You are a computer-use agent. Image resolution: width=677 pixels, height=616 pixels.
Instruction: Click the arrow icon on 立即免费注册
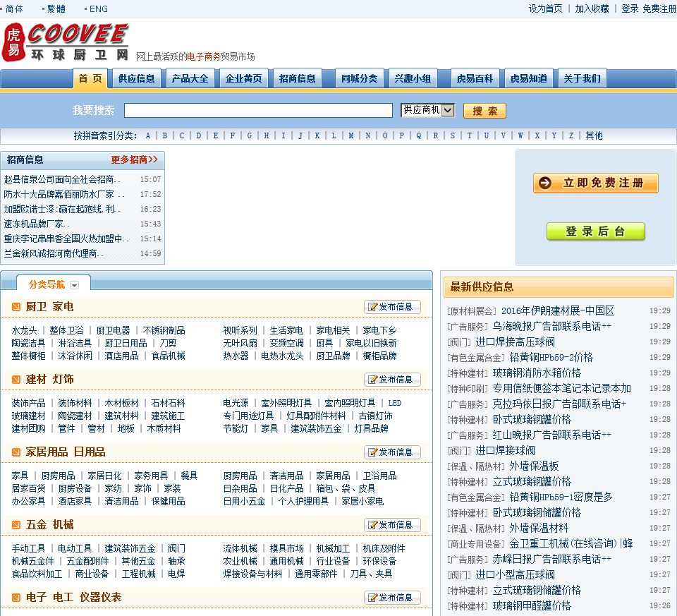coord(545,183)
